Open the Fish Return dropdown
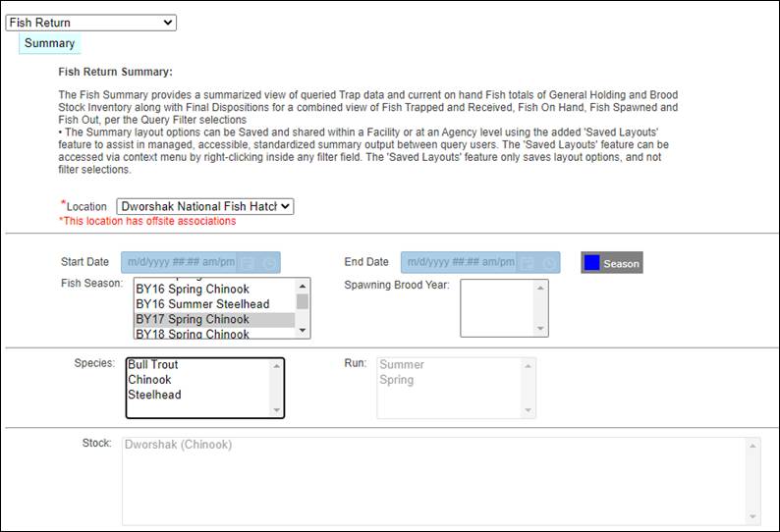Viewport: 780px width, 532px height. 90,23
